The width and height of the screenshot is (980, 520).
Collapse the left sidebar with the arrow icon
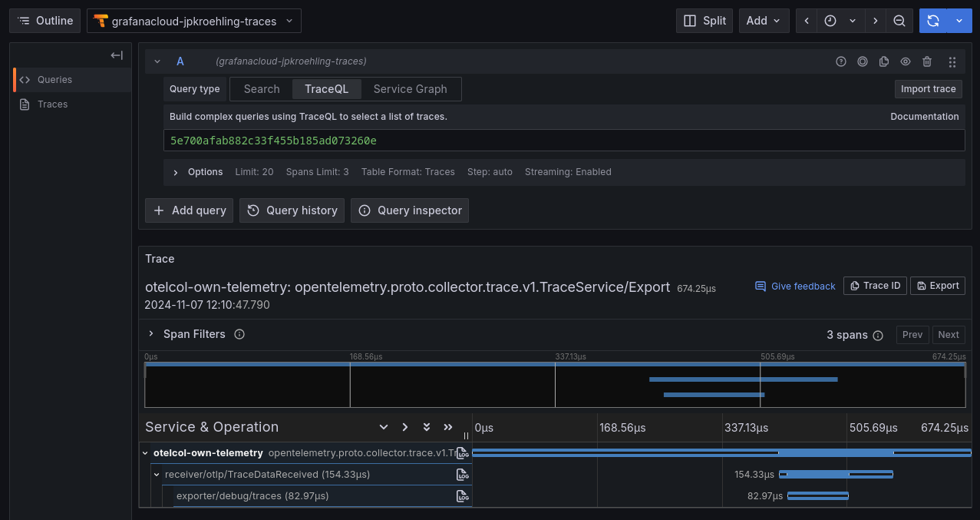(x=116, y=55)
